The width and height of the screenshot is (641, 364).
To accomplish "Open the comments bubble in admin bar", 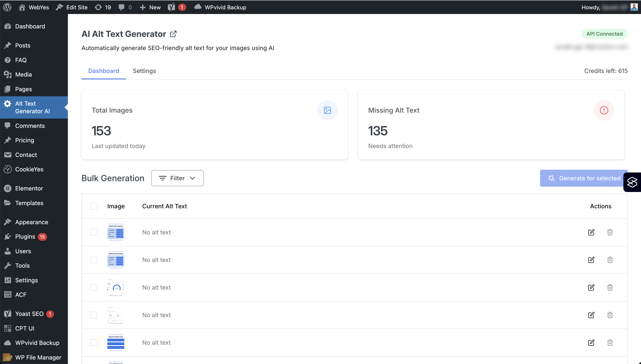I will click(x=125, y=7).
